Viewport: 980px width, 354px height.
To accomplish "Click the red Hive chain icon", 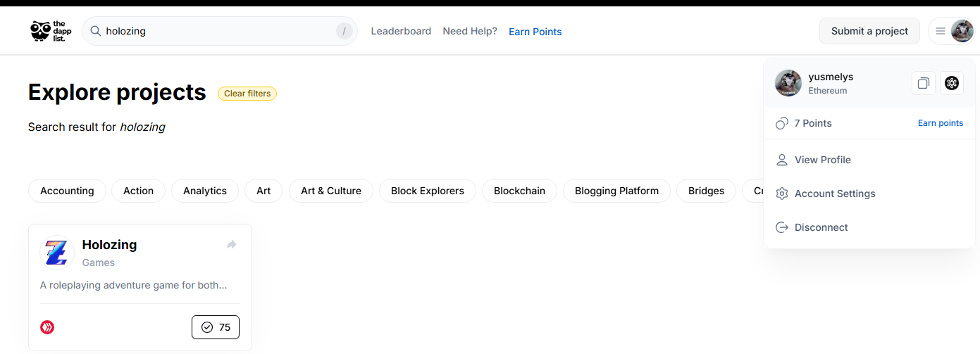I will (47, 327).
